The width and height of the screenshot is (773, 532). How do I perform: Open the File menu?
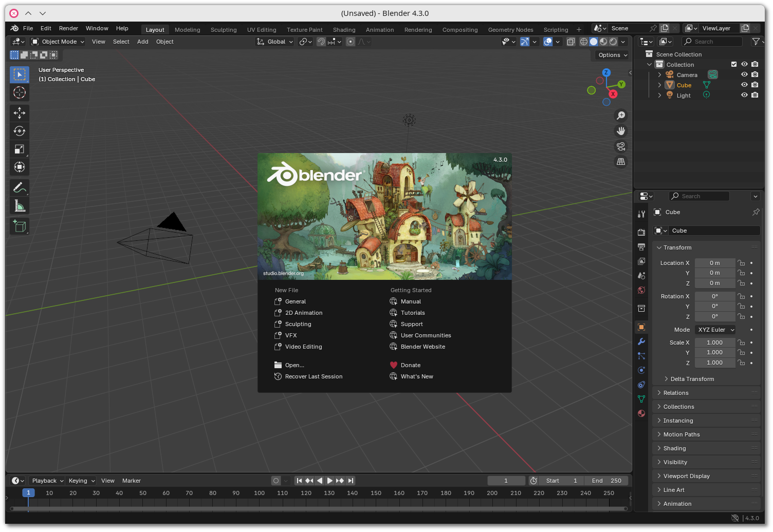point(28,28)
